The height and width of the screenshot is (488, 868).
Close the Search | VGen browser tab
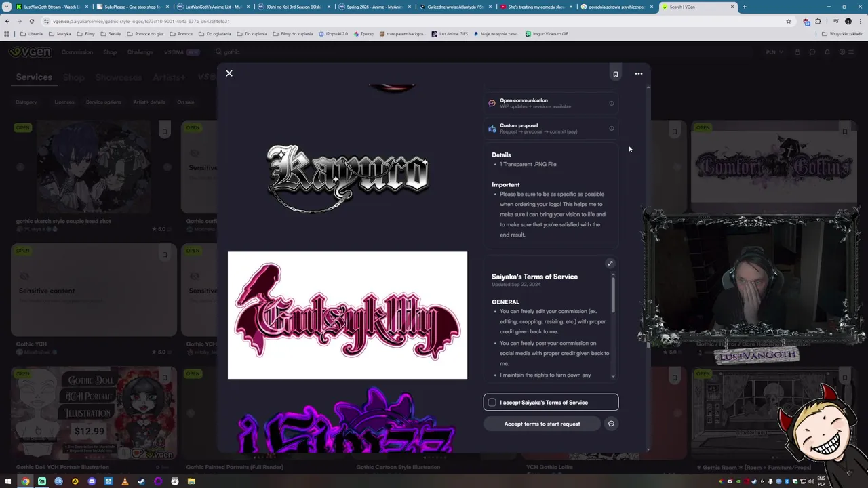click(x=732, y=7)
